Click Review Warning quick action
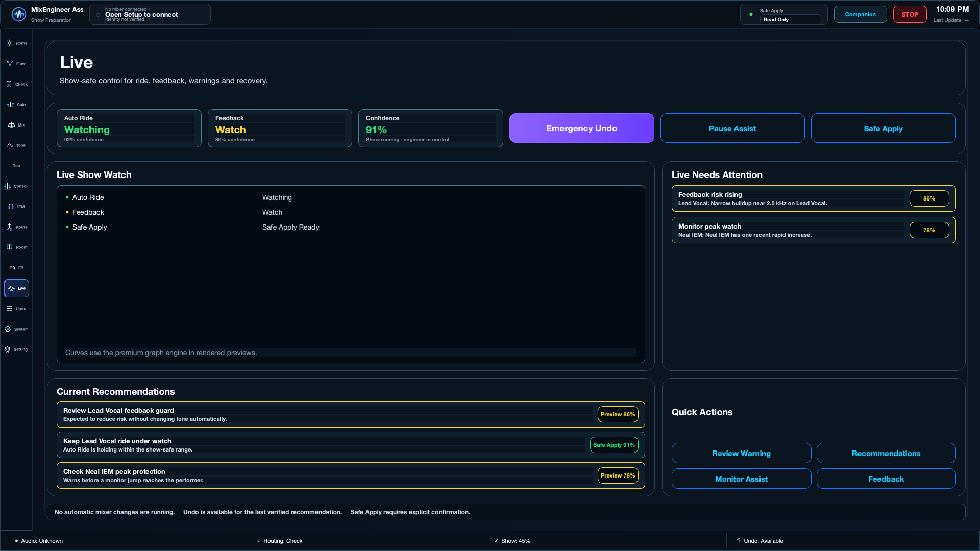 click(x=741, y=453)
